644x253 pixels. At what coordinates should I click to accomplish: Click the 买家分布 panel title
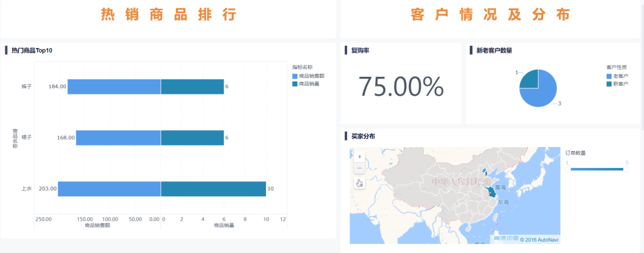363,136
